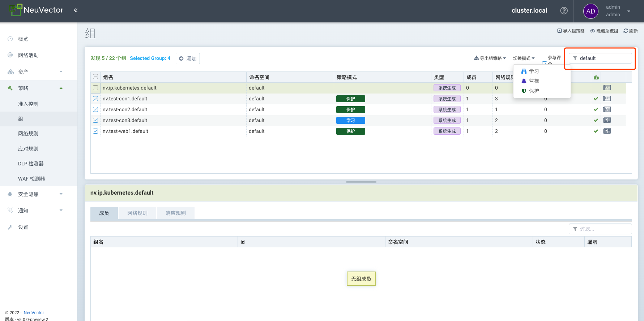644x321 pixels.
Task: Open details icon for nv.test-web1.default row
Action: (x=607, y=131)
